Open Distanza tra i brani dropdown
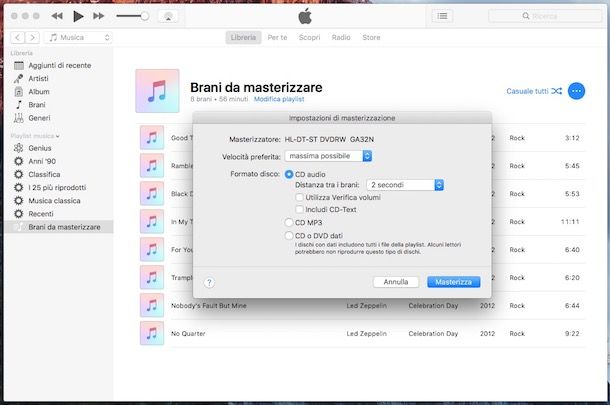 pyautogui.click(x=405, y=185)
